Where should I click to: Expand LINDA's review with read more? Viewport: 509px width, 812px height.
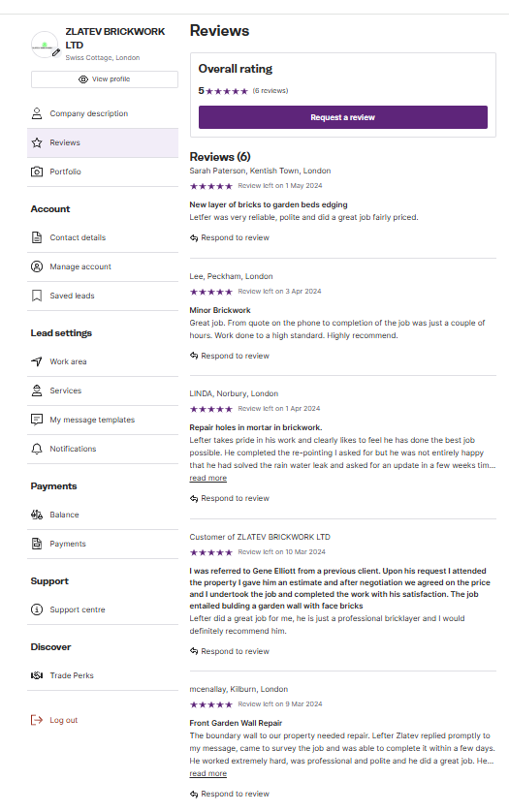coord(207,478)
